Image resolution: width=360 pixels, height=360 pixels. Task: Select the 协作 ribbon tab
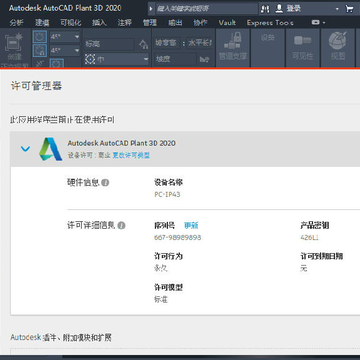(x=200, y=23)
